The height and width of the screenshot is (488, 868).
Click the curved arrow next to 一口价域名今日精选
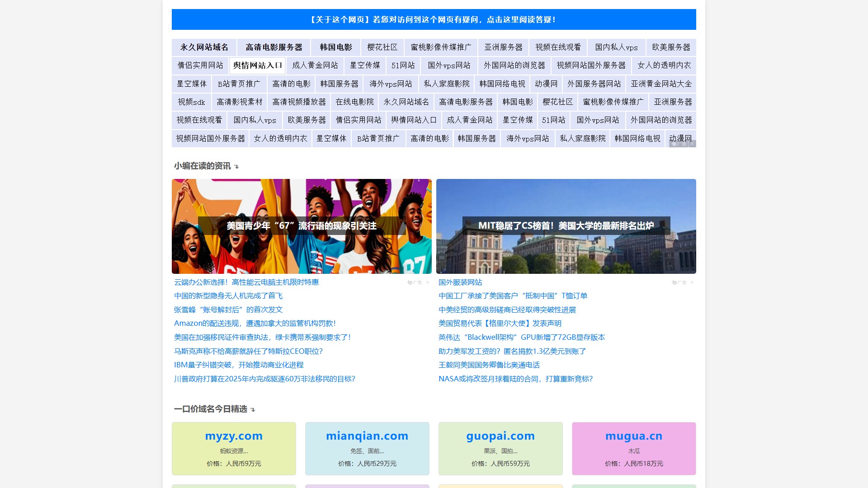pos(252,409)
